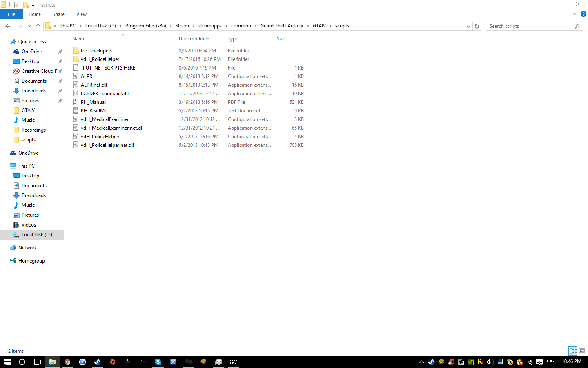Open the Home ribbon tab
Screen dimensions: 588x368
click(35, 14)
